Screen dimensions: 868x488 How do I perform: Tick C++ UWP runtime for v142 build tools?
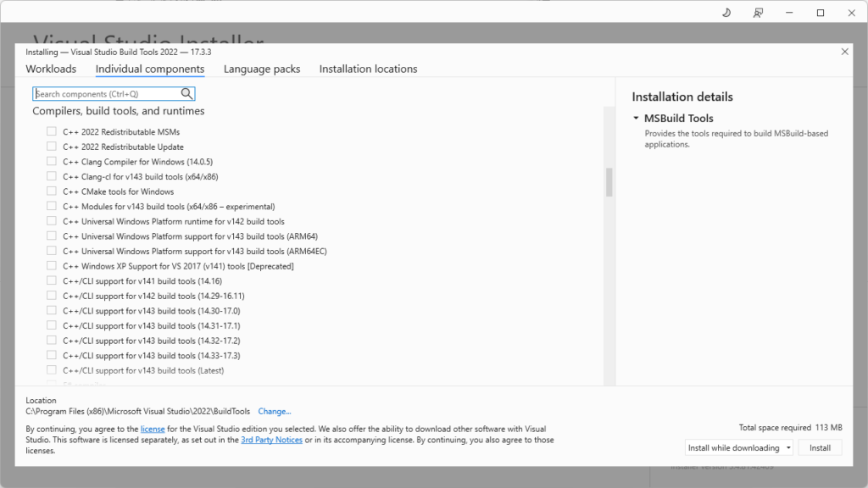[x=52, y=221]
